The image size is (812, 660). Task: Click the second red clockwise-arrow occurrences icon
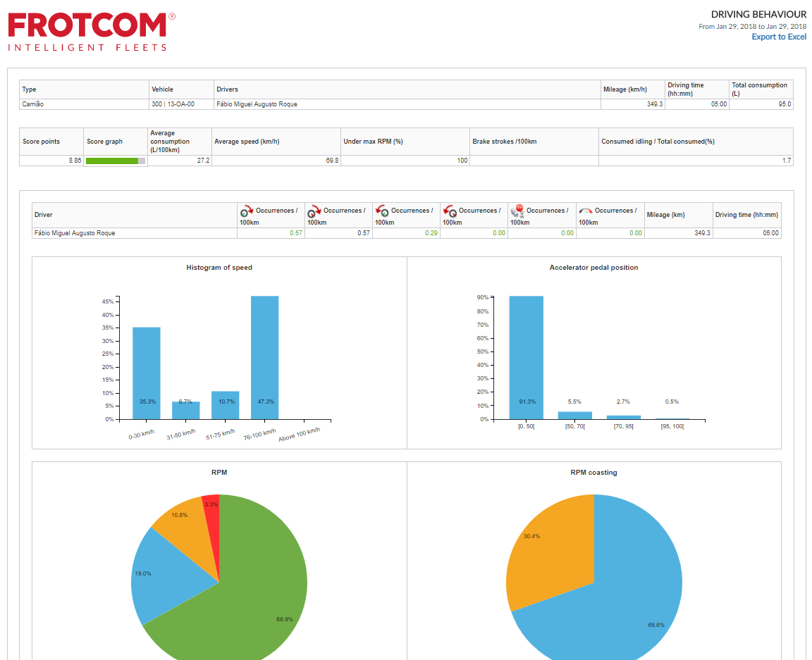click(314, 211)
